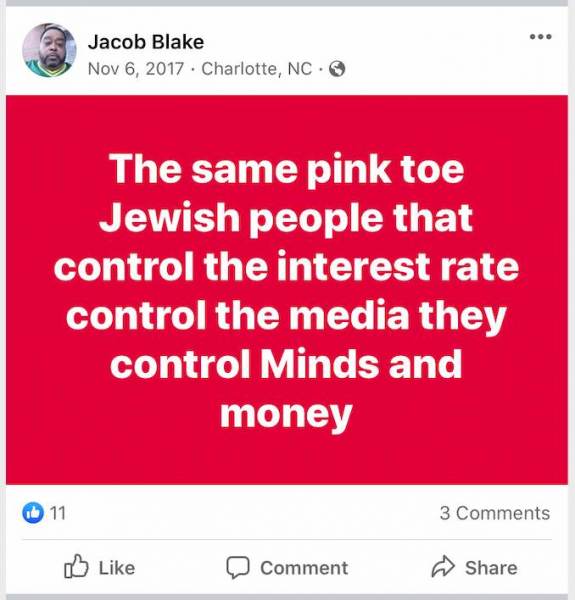Tap the thumbs-up outline icon beside Like
The image size is (575, 600).
[x=76, y=566]
